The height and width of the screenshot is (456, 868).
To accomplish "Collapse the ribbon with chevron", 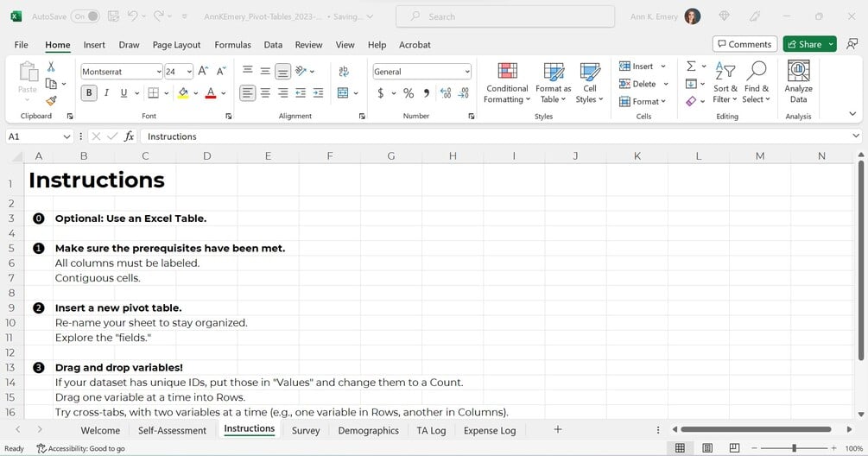I will (x=852, y=113).
